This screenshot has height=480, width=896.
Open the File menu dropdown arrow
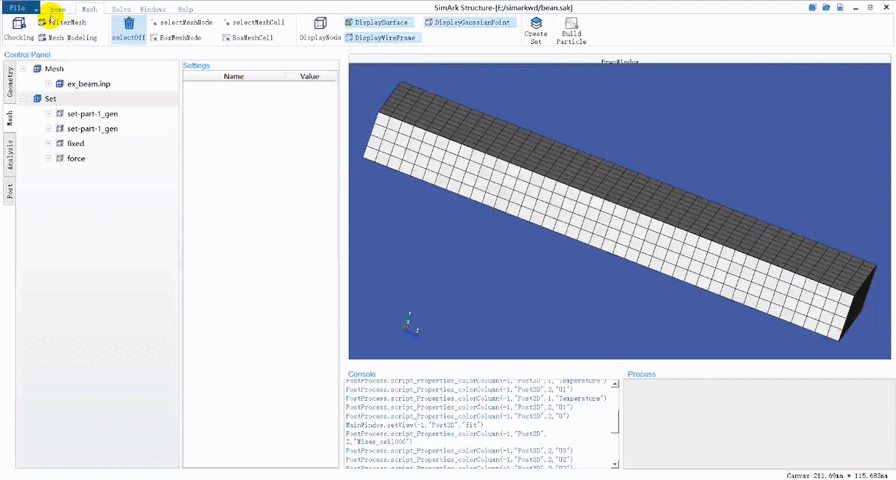coord(36,9)
